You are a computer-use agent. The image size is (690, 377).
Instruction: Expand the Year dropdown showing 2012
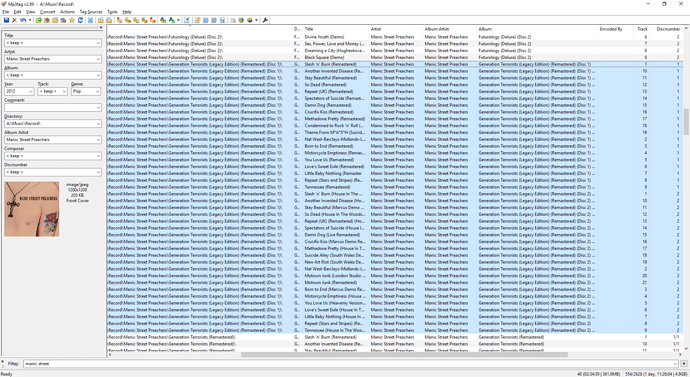tap(31, 91)
